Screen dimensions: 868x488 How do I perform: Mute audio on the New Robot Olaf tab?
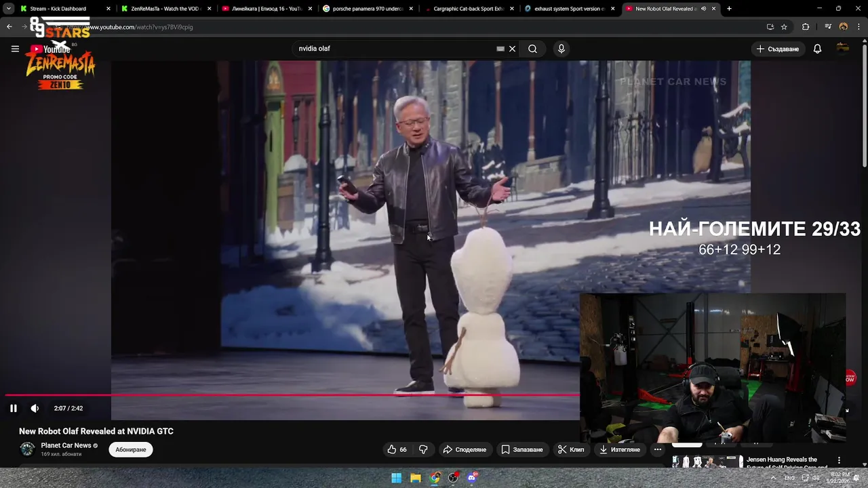703,9
